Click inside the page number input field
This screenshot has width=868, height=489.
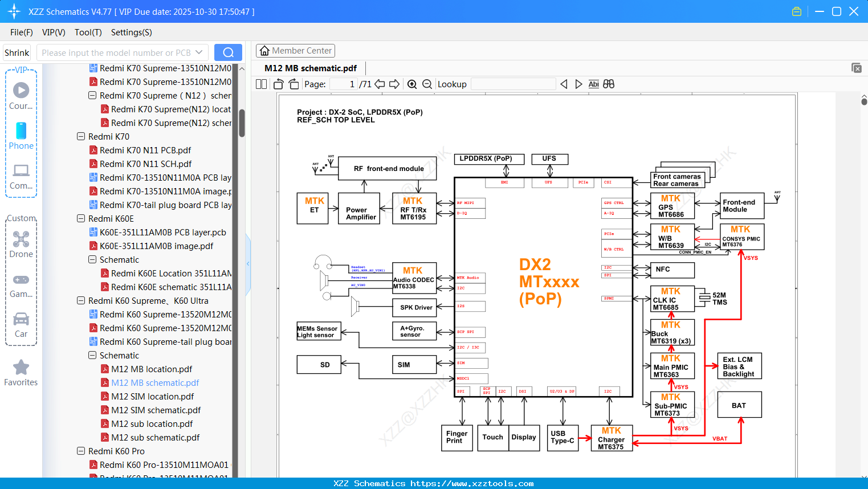pos(343,84)
